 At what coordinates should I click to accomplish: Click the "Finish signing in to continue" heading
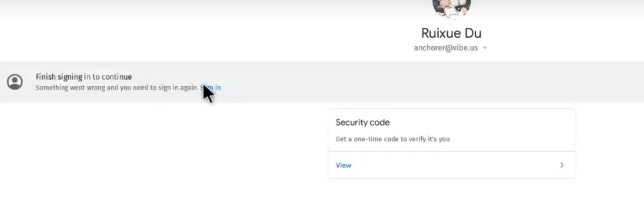[x=83, y=77]
